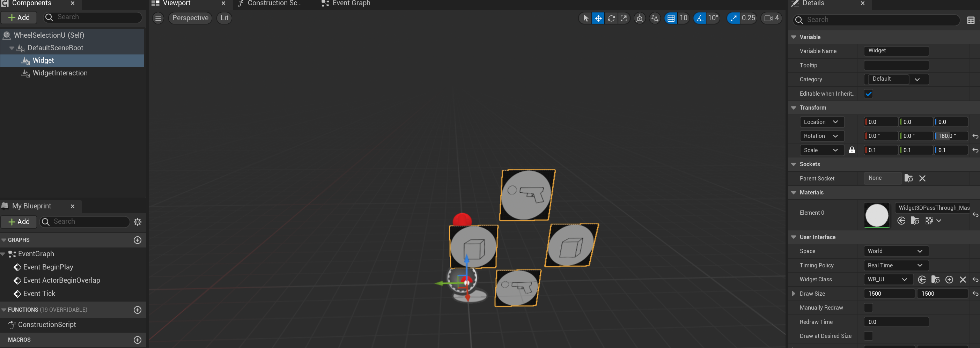This screenshot has height=348, width=980.
Task: Click Add in My Blueprint panel
Action: [x=19, y=222]
